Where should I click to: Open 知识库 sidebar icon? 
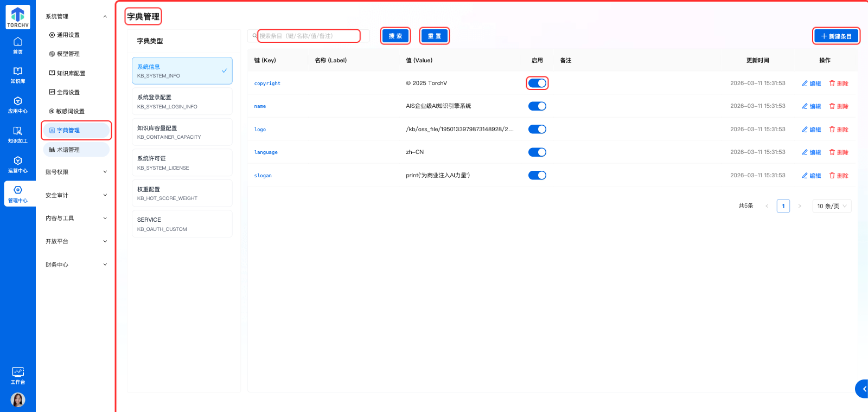pos(18,75)
